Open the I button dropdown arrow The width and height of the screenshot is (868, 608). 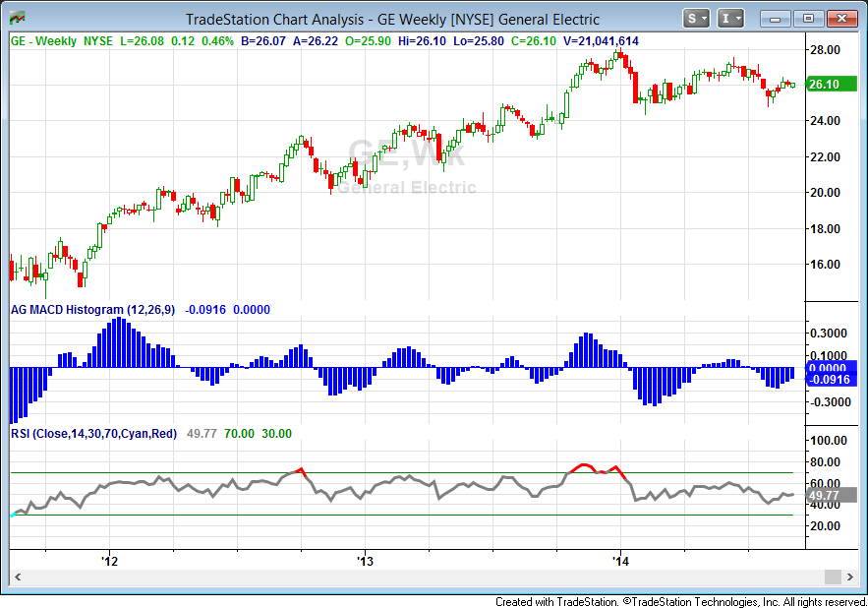tap(740, 17)
